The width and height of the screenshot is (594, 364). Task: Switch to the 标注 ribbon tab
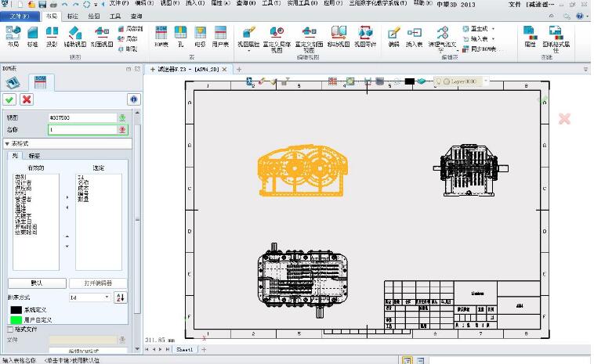click(x=73, y=16)
